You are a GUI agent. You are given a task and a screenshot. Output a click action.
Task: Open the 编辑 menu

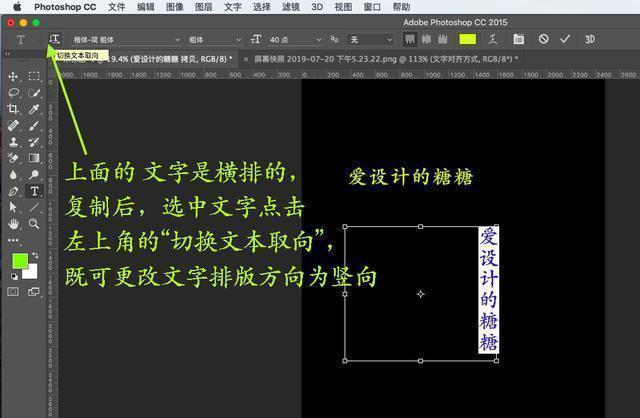coord(146,7)
